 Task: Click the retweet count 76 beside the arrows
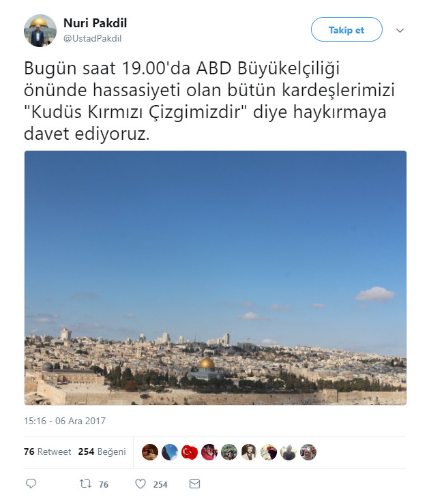click(104, 484)
